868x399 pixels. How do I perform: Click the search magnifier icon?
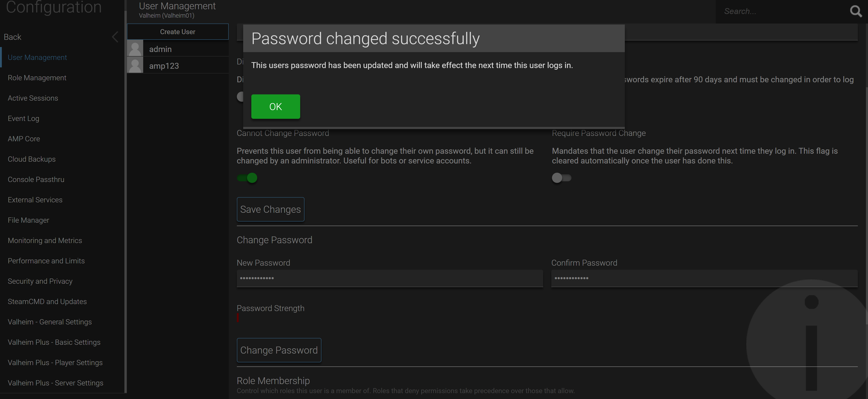pos(856,11)
